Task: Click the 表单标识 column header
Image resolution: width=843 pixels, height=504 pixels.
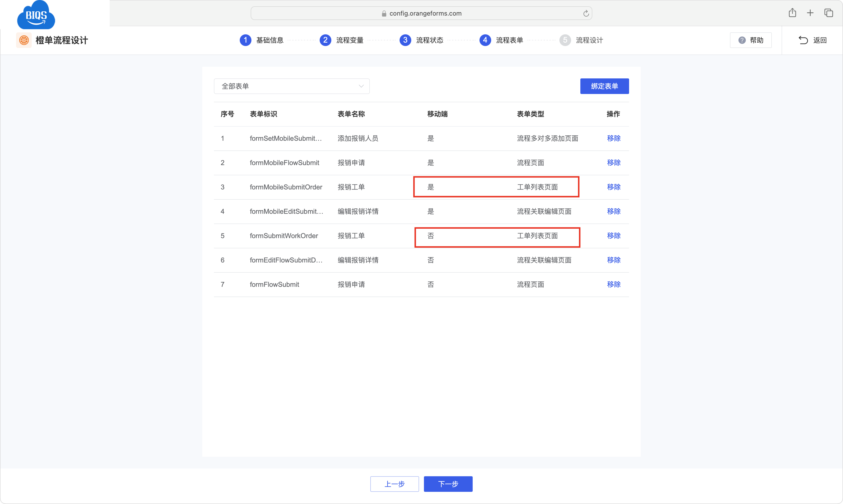Action: 263,114
